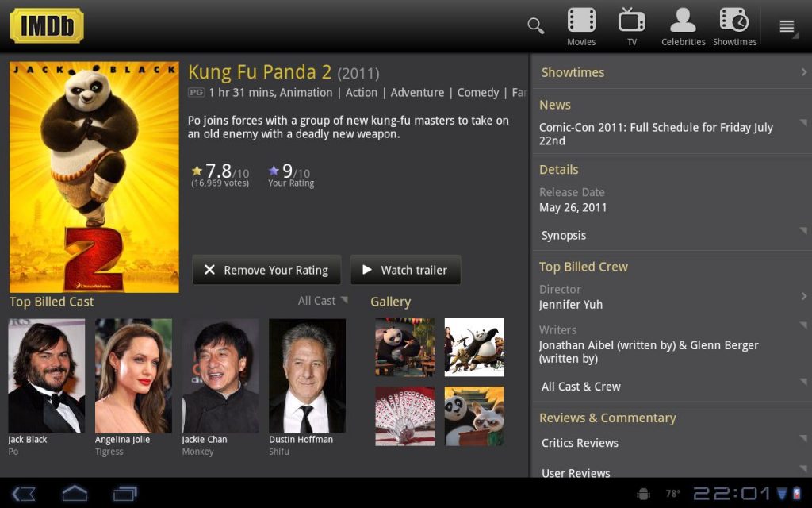Viewport: 812px width, 508px height.
Task: Tap the 22:01 system clock
Action: pos(732,493)
